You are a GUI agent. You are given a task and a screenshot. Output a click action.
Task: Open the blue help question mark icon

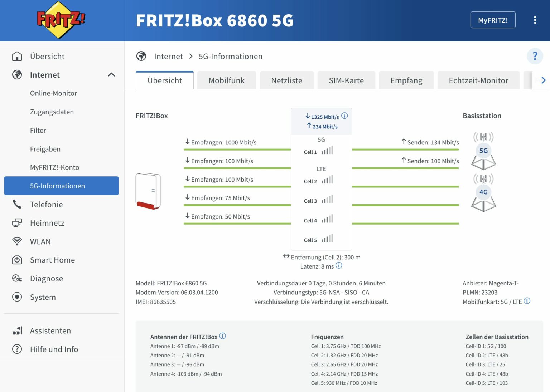click(535, 56)
